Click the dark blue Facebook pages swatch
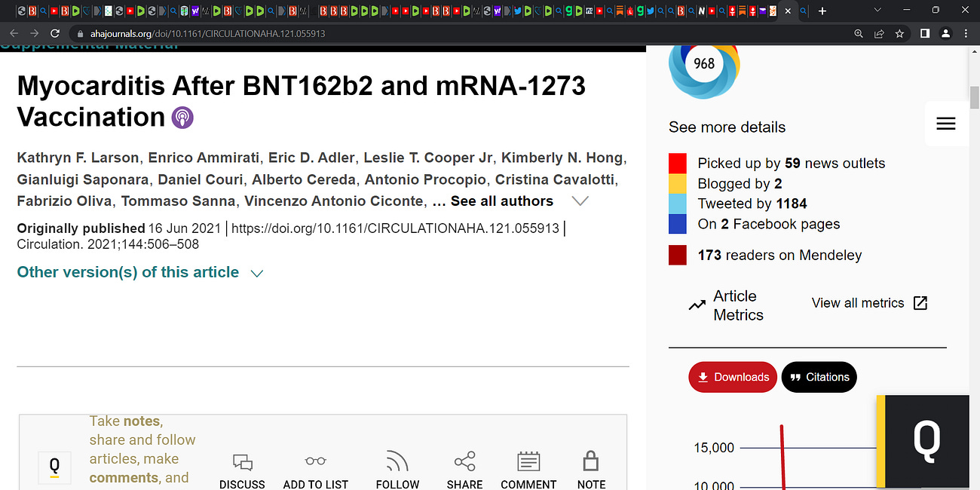The width and height of the screenshot is (980, 490). click(678, 224)
